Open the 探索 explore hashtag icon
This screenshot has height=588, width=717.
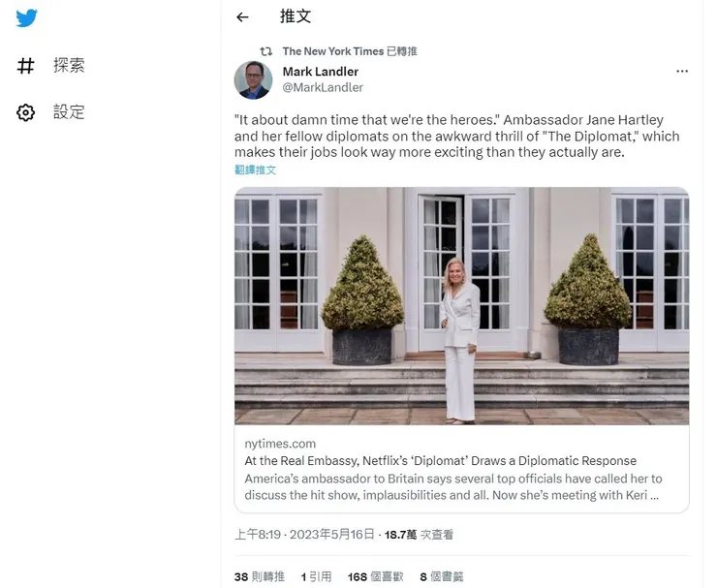(x=25, y=65)
